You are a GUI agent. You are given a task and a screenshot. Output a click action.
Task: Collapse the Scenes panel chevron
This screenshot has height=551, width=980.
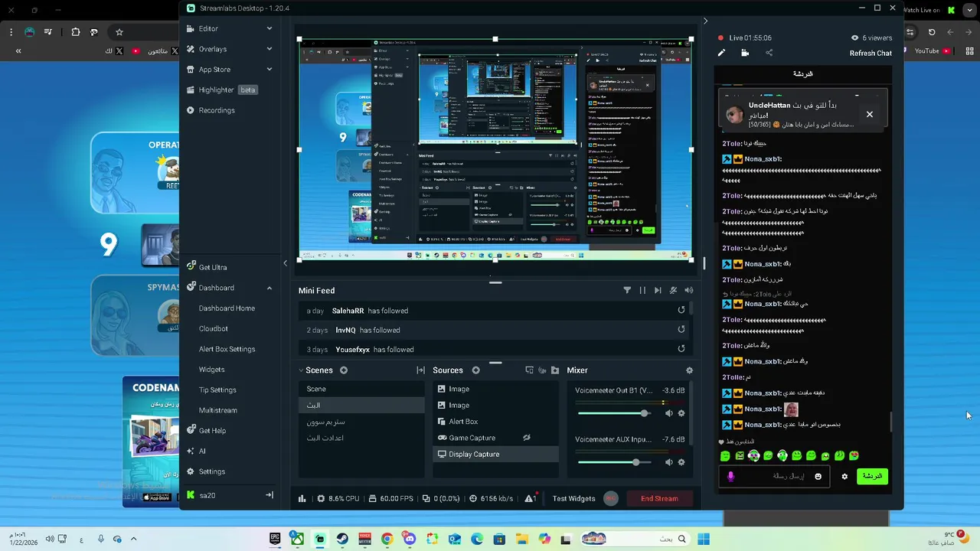tap(301, 370)
